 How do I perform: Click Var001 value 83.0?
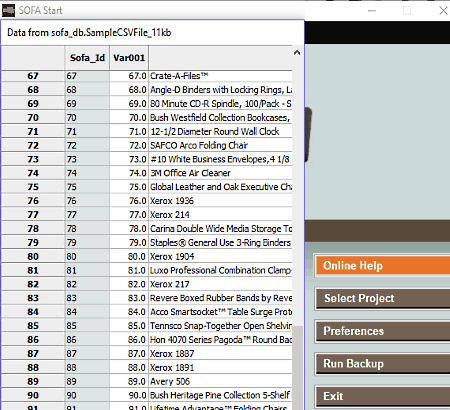pos(129,298)
